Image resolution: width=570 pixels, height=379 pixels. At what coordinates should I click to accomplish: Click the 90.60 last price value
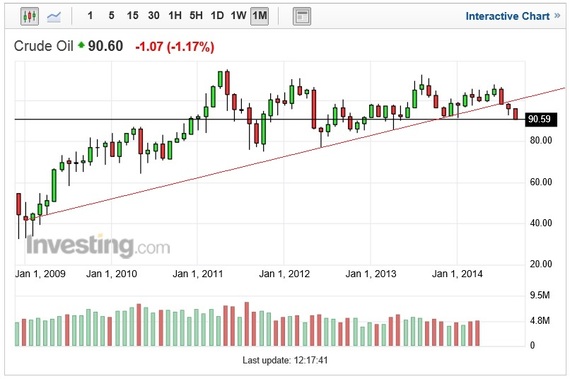click(x=105, y=46)
